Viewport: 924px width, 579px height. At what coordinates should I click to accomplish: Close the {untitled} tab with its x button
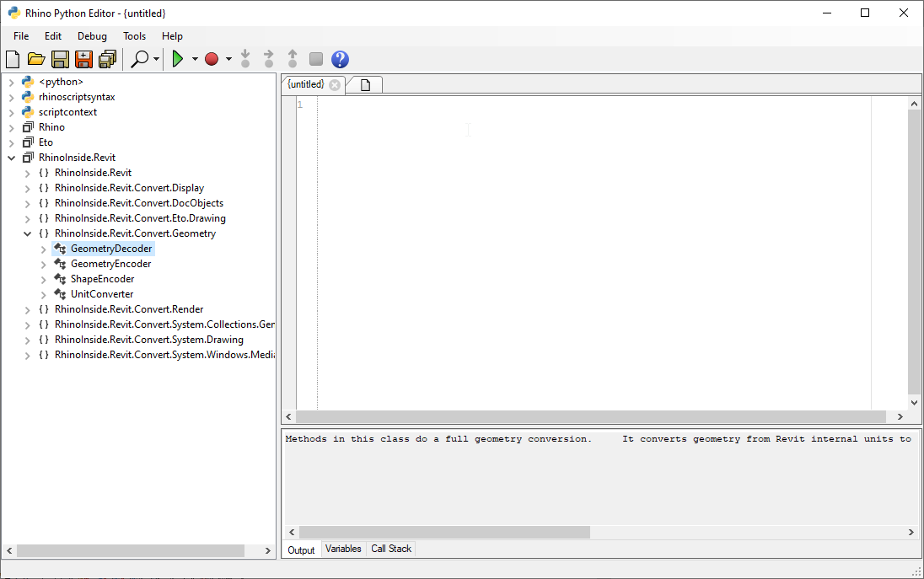(x=335, y=85)
